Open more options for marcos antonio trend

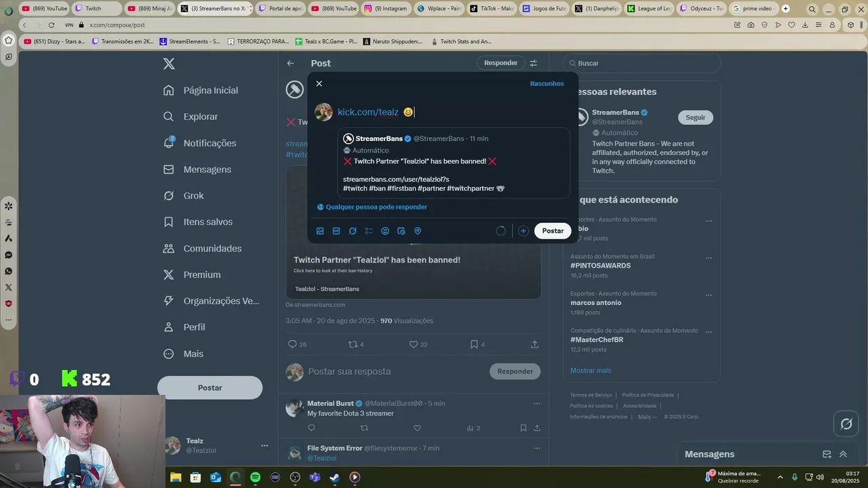pos(709,296)
